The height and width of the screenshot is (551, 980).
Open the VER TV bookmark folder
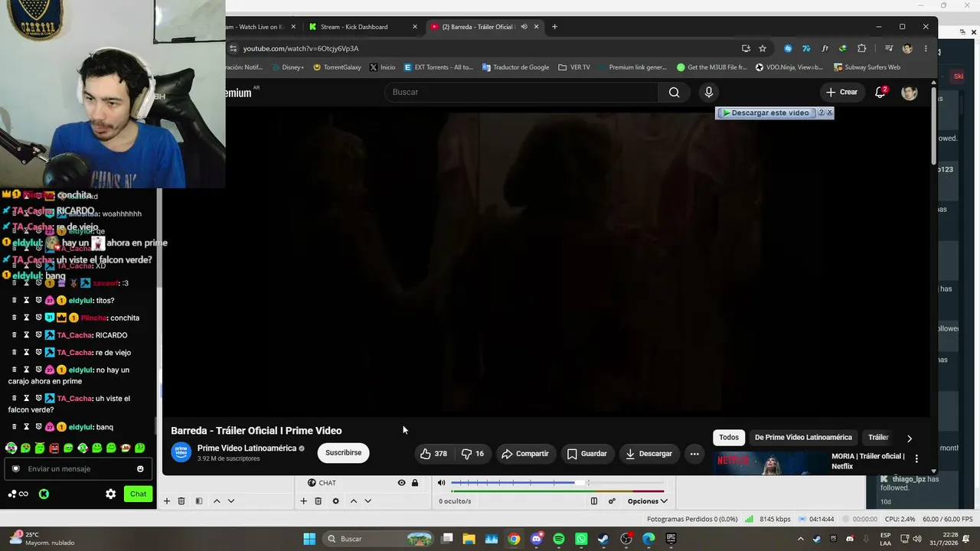click(574, 67)
